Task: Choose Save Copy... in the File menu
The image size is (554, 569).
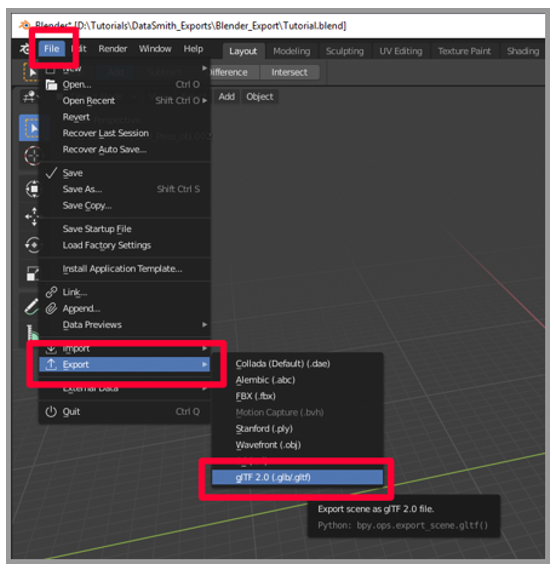Action: (x=124, y=206)
